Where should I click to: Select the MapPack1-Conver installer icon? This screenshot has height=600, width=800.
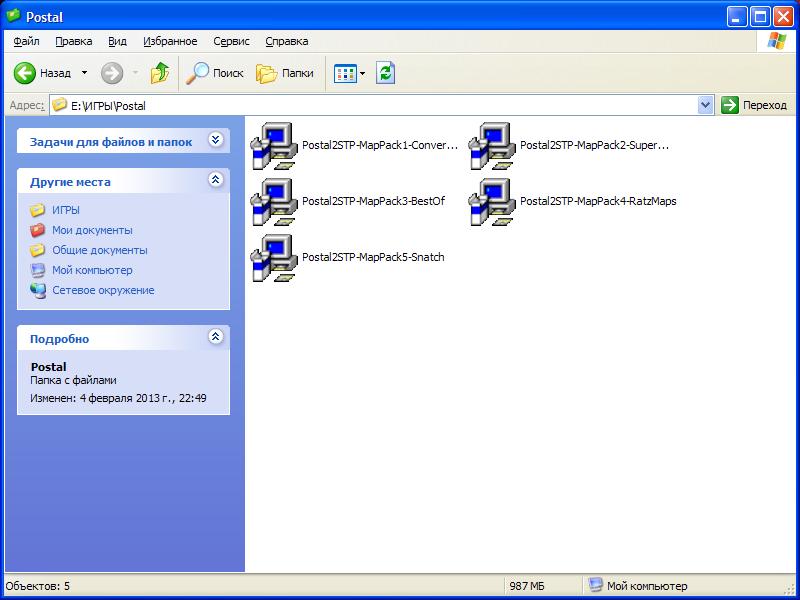click(x=274, y=146)
